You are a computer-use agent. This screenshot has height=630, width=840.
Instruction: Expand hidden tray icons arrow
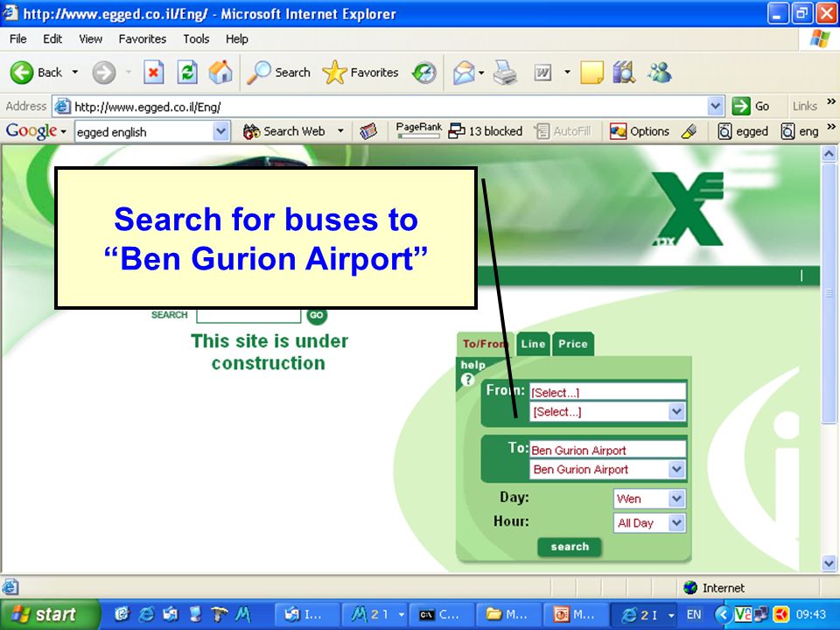click(722, 614)
